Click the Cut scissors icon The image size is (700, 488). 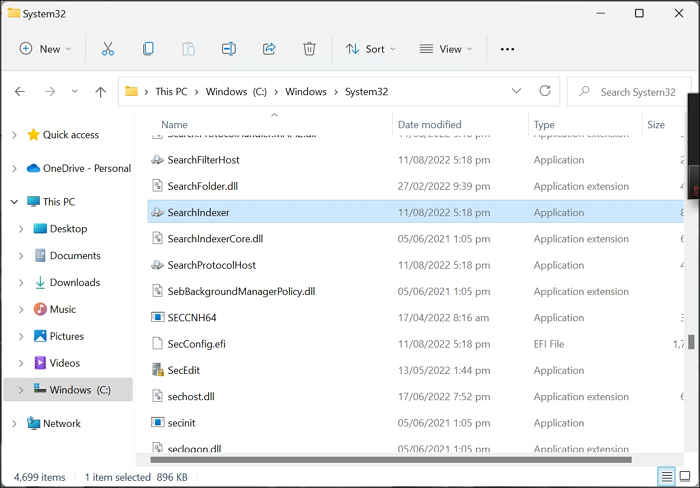click(x=108, y=49)
